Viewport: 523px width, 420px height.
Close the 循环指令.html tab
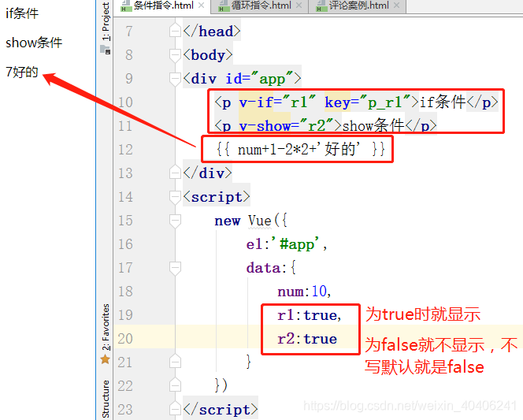click(299, 6)
